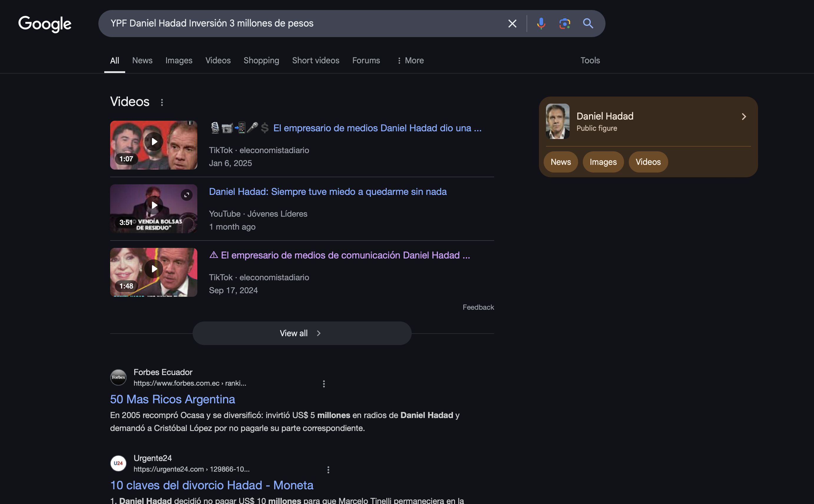Switch to the Forums tab
Screen dimensions: 814x504
tap(366, 60)
